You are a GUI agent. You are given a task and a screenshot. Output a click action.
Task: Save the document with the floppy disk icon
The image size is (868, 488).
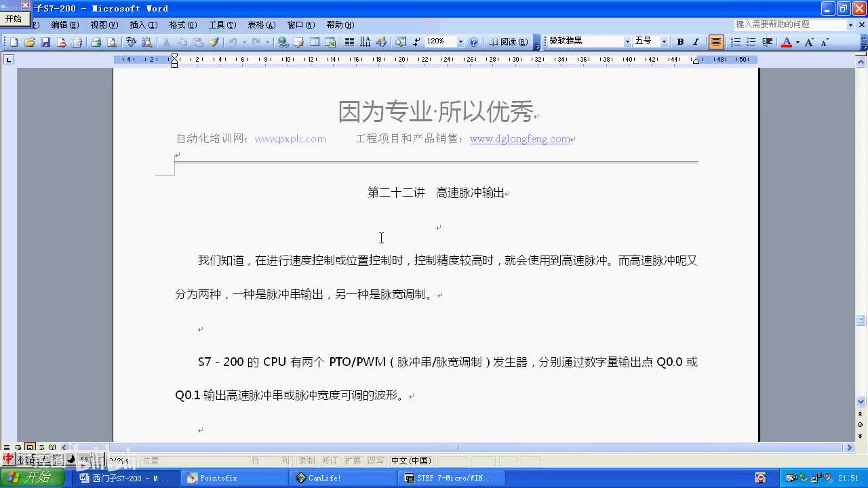45,42
